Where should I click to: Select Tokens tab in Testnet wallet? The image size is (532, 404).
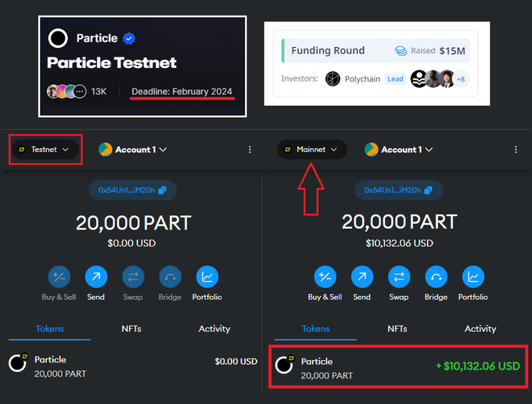49,329
